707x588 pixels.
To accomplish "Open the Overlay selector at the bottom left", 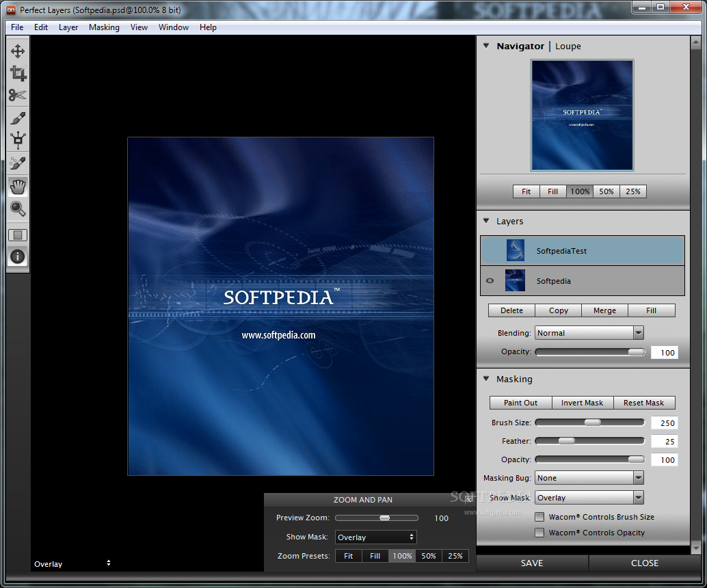I will coord(72,563).
